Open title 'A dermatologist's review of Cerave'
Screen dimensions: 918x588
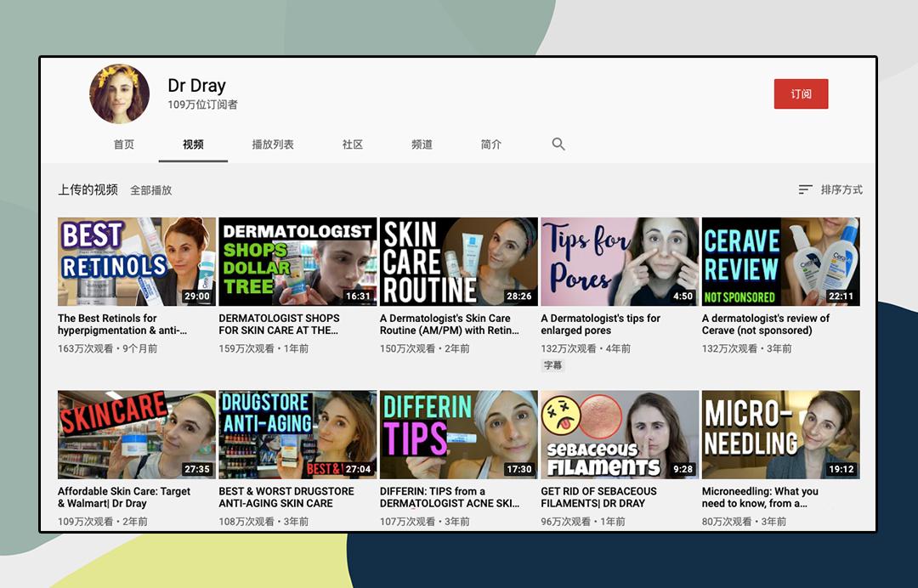point(766,324)
